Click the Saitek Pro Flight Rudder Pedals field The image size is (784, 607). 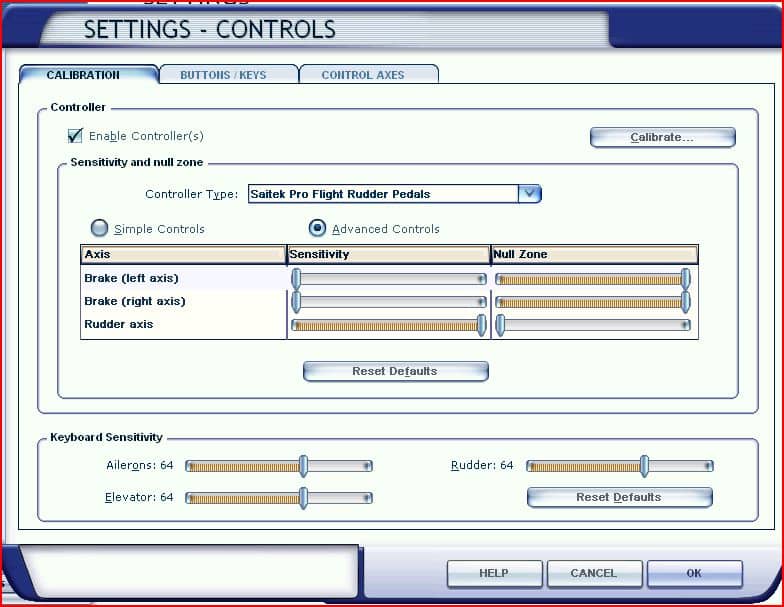click(x=382, y=194)
